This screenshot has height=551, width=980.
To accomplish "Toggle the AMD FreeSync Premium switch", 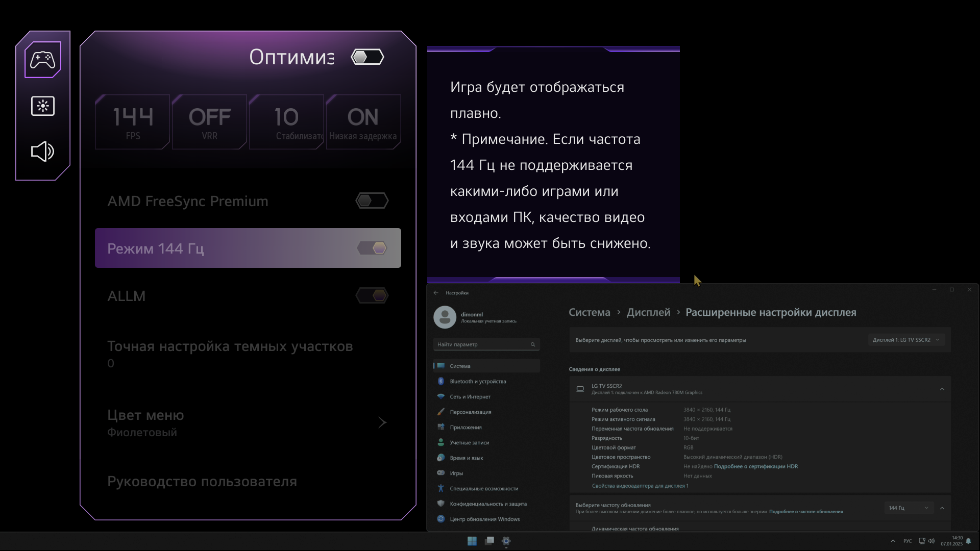I will (x=372, y=201).
